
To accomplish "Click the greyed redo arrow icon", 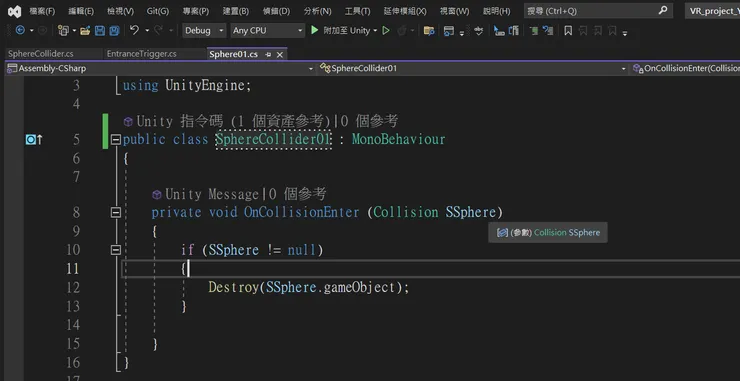I will 159,30.
